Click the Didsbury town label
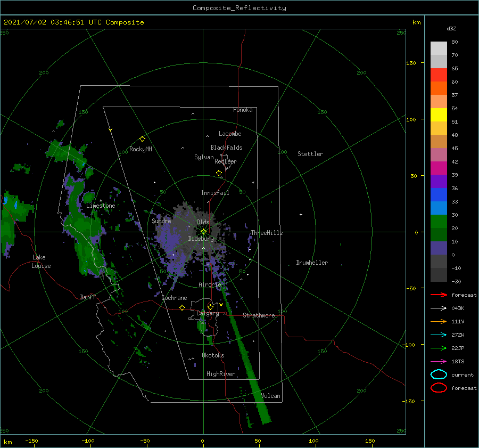This screenshot has width=479, height=448. click(x=201, y=239)
